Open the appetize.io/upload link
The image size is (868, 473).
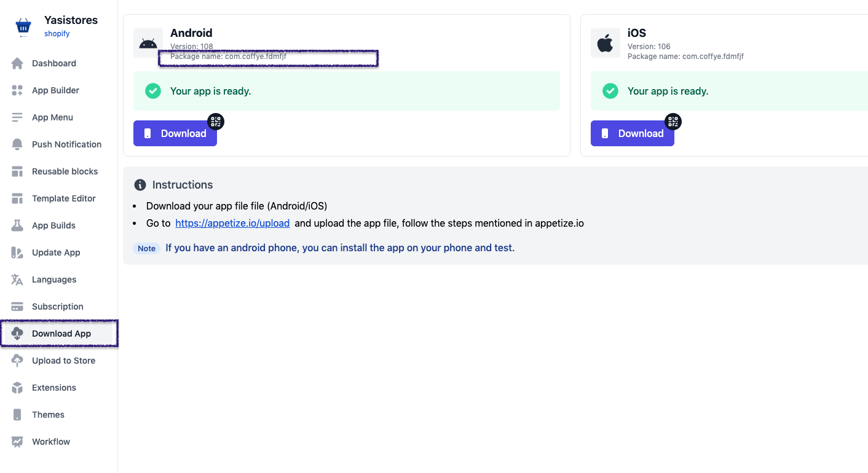pos(232,223)
